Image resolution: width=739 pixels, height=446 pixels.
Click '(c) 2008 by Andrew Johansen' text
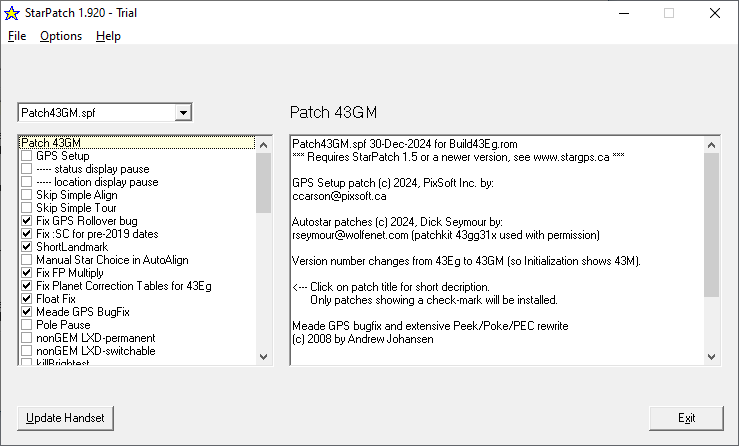[362, 339]
